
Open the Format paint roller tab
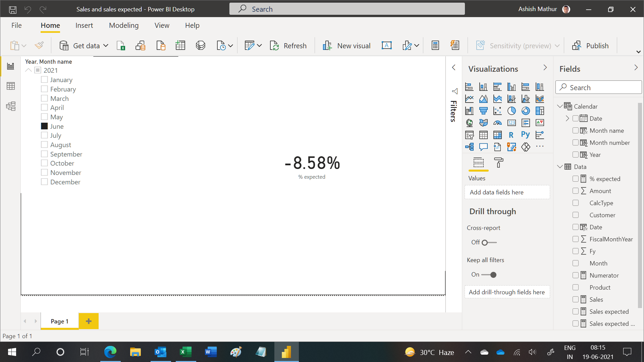point(499,163)
